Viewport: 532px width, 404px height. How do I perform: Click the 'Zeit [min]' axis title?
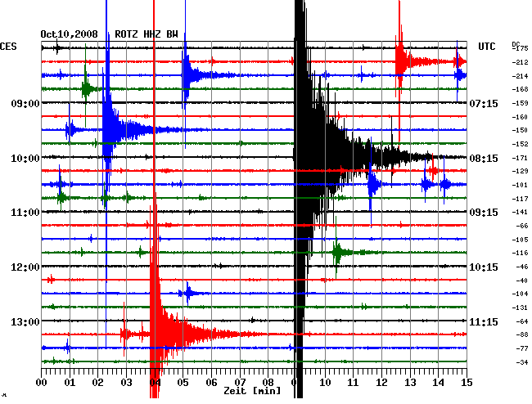252,391
